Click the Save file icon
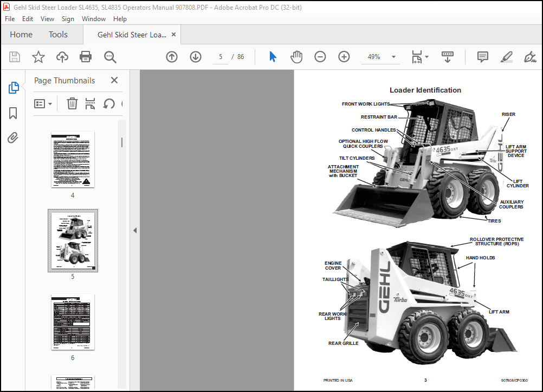The image size is (543, 392). (15, 57)
